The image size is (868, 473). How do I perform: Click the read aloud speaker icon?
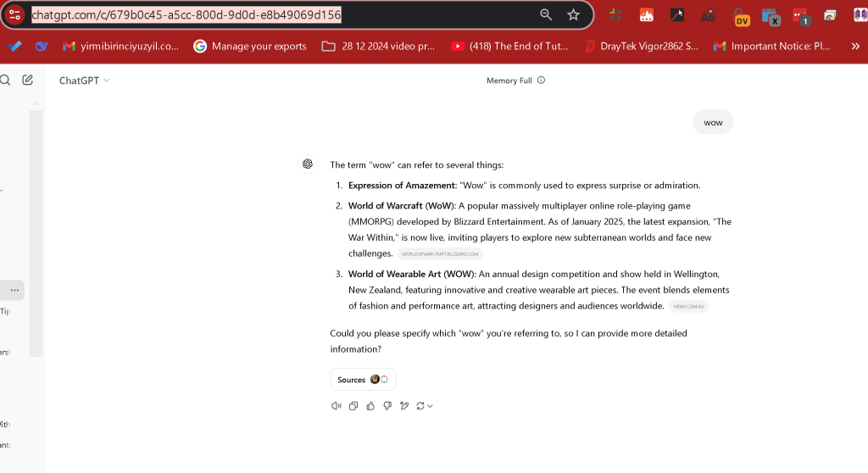pos(336,406)
